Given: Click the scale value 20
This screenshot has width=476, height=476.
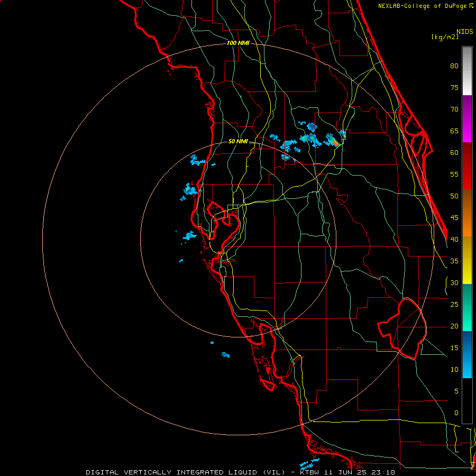Looking at the screenshot, I should click(454, 326).
